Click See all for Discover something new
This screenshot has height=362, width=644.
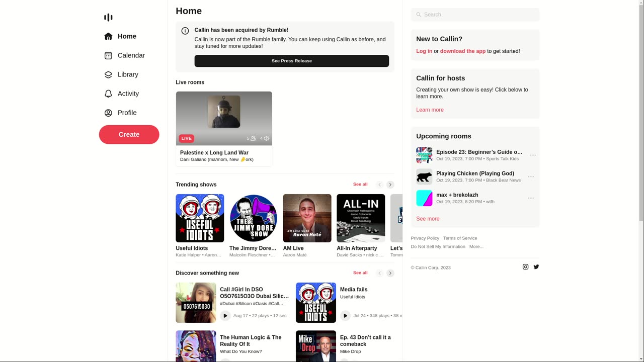click(x=360, y=273)
